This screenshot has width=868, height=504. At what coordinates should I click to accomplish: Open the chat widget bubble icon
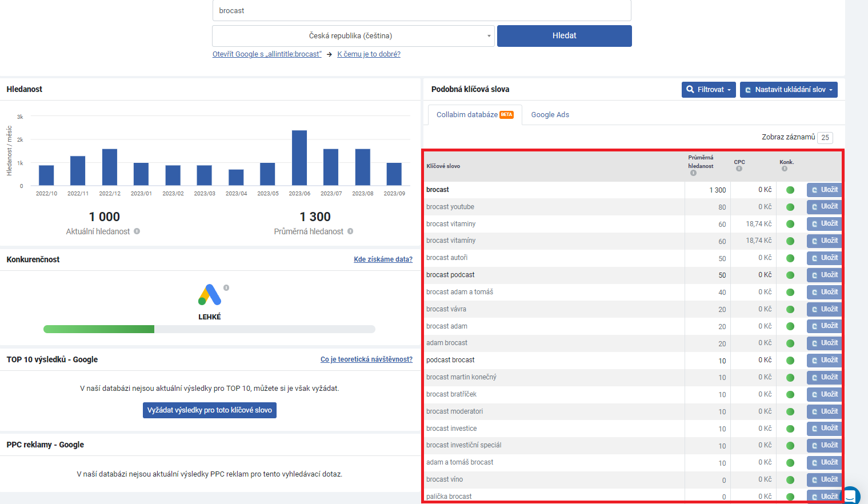pyautogui.click(x=850, y=496)
